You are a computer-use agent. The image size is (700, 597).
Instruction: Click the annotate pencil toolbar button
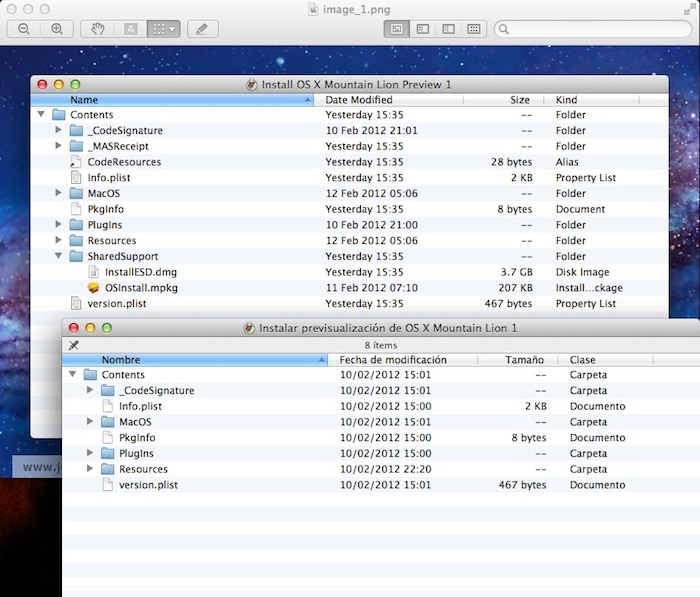point(203,29)
